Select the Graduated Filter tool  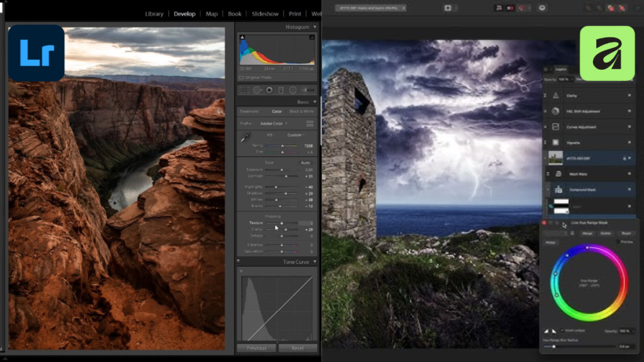(281, 90)
